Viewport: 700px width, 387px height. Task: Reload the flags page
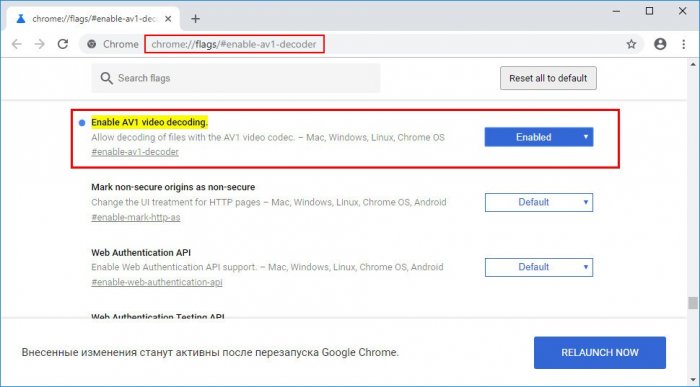click(63, 44)
